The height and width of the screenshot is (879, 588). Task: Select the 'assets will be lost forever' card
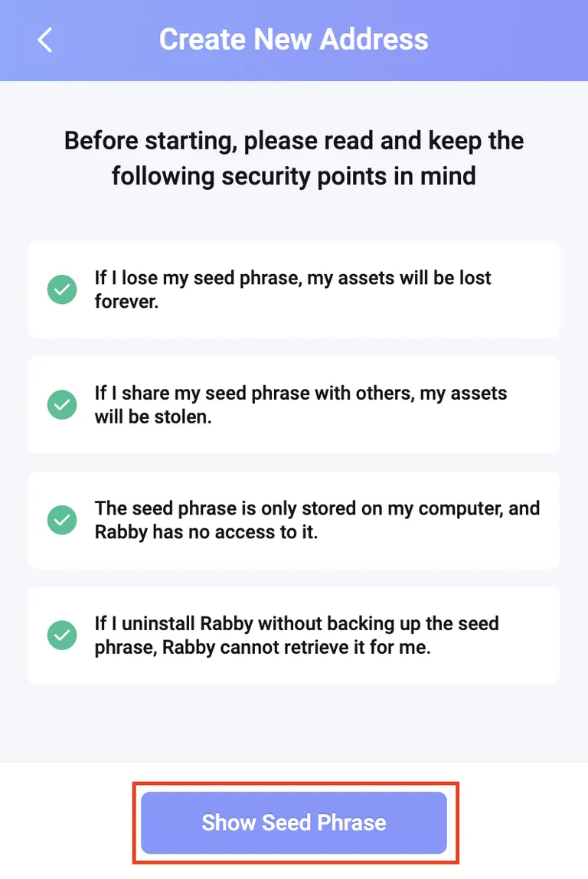294,289
